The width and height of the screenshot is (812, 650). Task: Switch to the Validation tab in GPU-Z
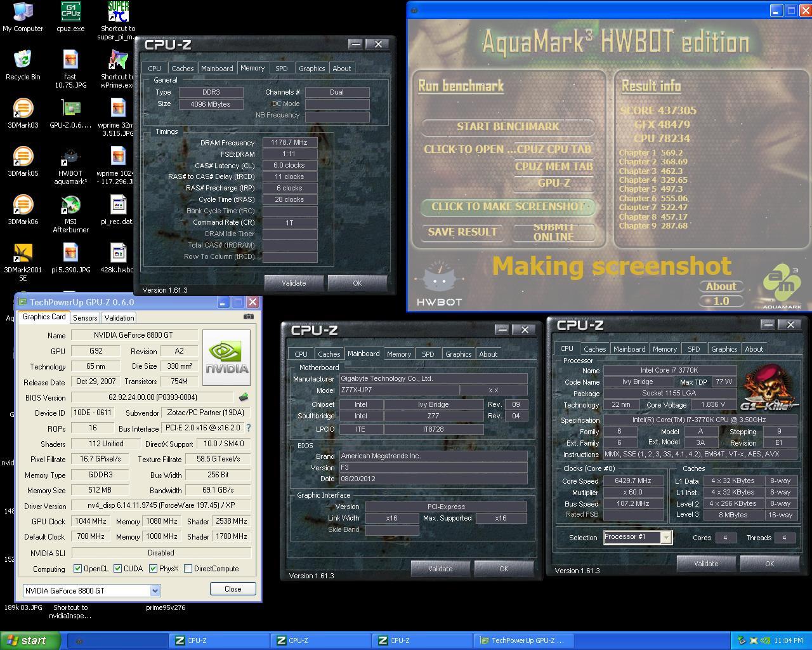119,317
